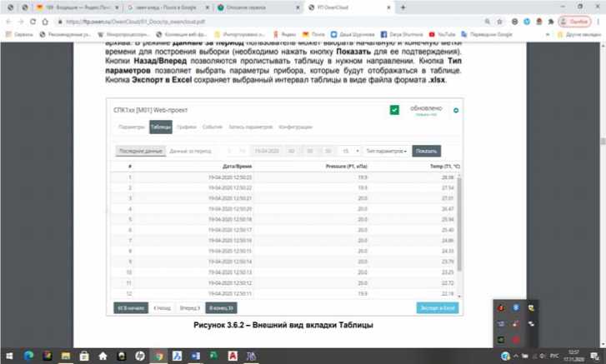
Task: Open the Почта bookmark
Action: click(x=313, y=34)
